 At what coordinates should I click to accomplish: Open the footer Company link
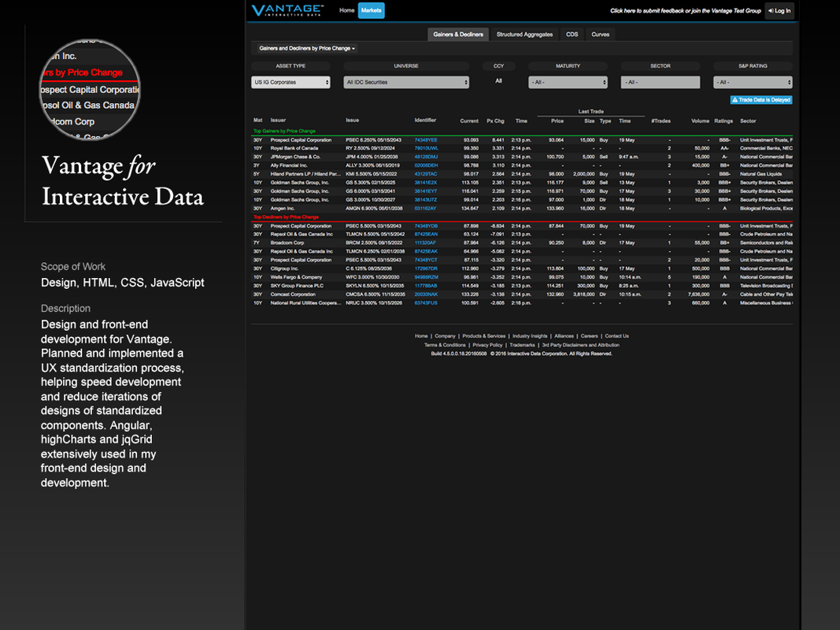[x=445, y=336]
